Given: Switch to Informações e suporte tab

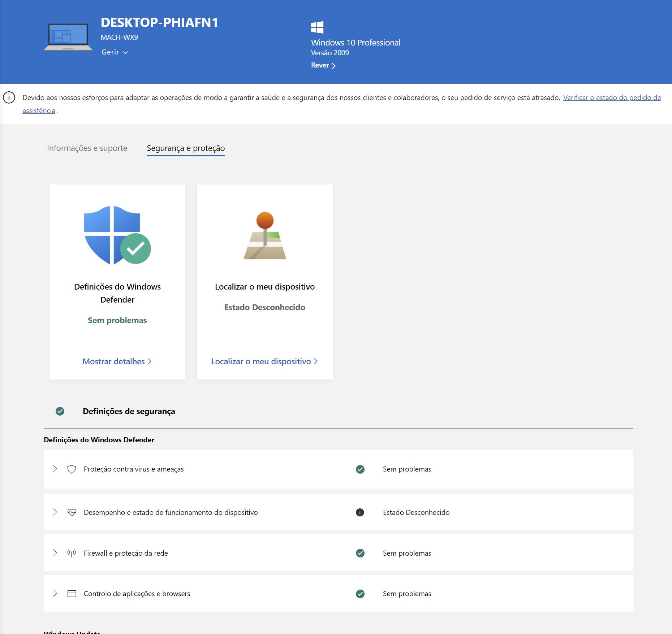Looking at the screenshot, I should tap(87, 148).
